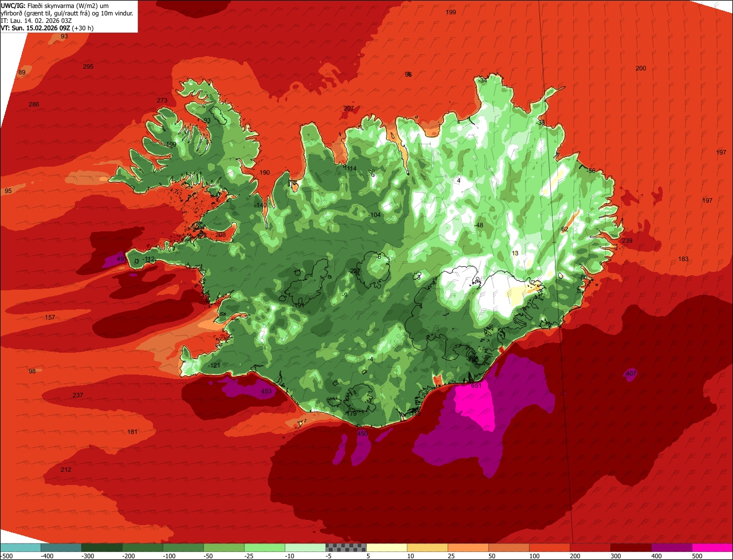Click the 295 value in the northwest sea
This screenshot has height=560, width=733.
(88, 66)
